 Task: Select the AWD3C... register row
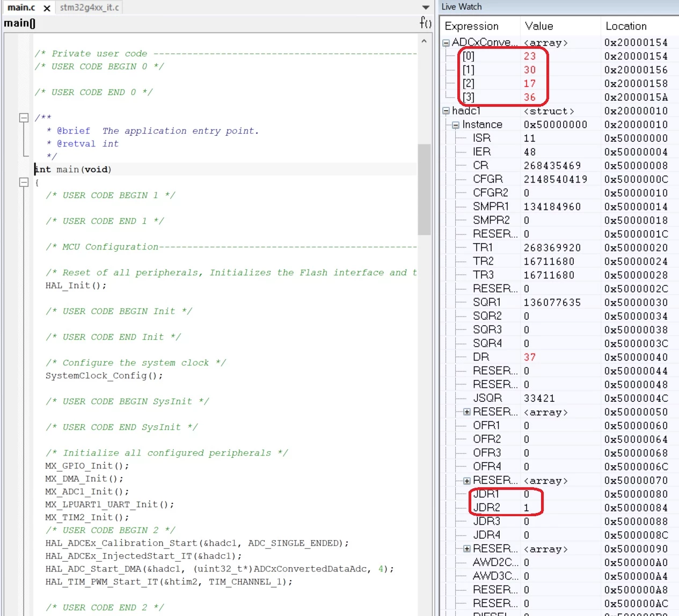pyautogui.click(x=560, y=576)
